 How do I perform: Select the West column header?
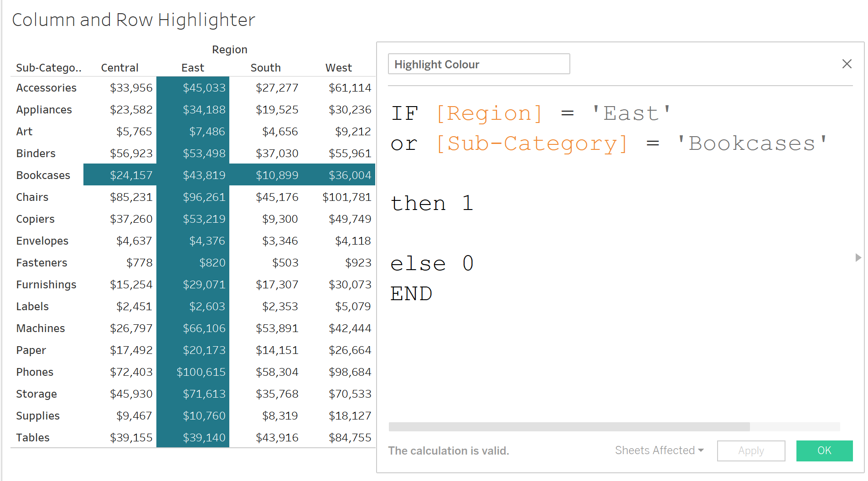coord(338,67)
